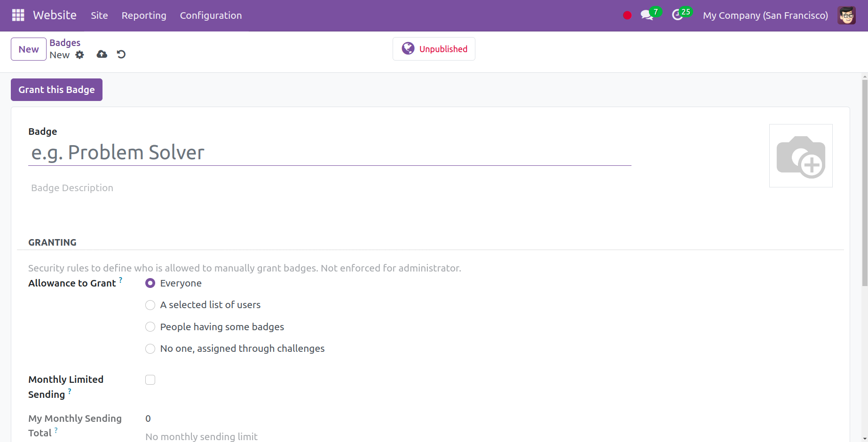Viewport: 868px width, 442px height.
Task: Open conversations chat icon
Action: click(647, 16)
